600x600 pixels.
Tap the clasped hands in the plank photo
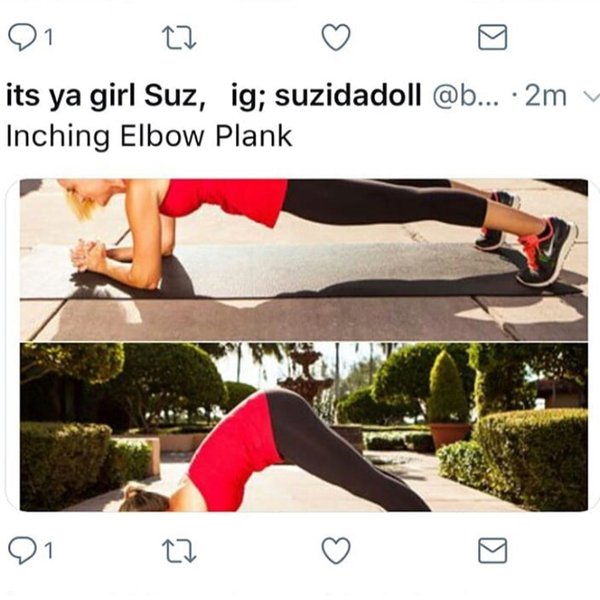pyautogui.click(x=89, y=256)
